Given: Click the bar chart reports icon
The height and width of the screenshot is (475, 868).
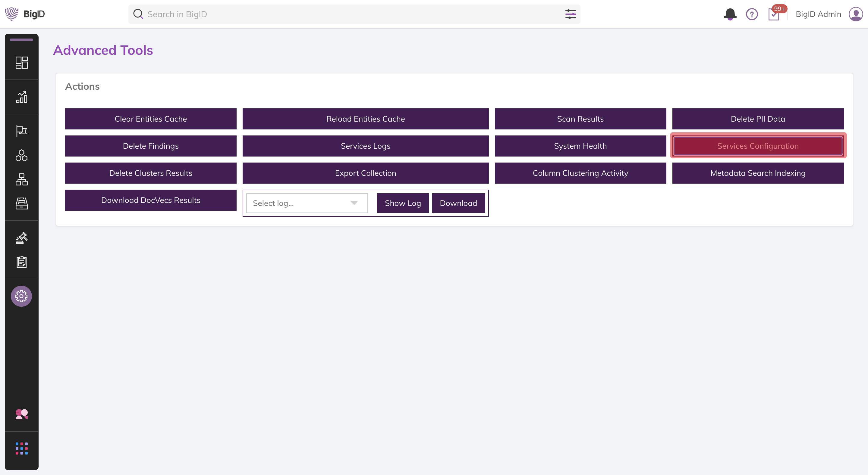Looking at the screenshot, I should click(22, 97).
